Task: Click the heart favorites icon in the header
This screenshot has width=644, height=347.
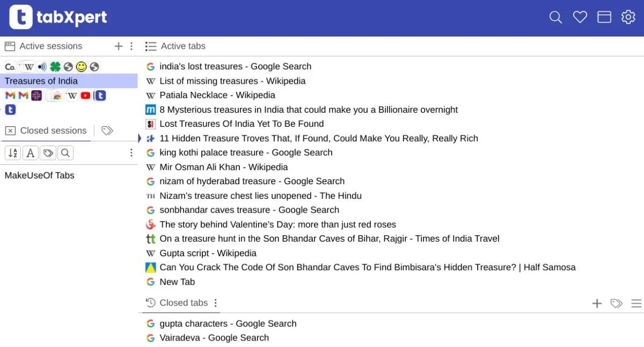Action: click(x=580, y=17)
